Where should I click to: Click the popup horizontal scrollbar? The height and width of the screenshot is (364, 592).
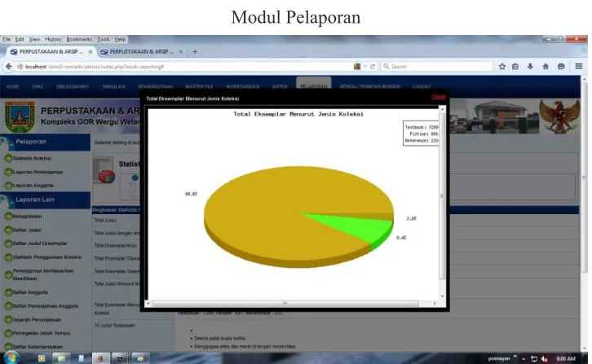pos(285,303)
